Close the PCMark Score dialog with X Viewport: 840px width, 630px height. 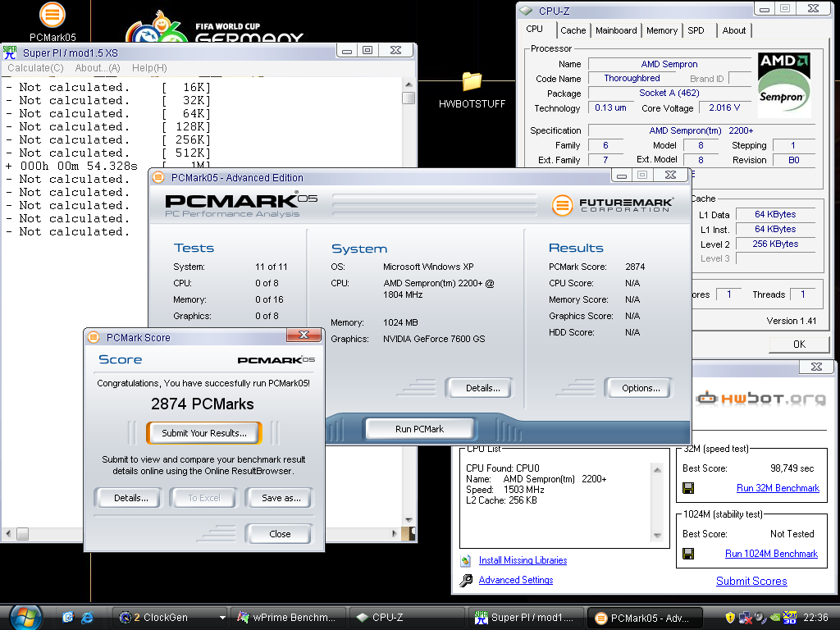point(304,335)
